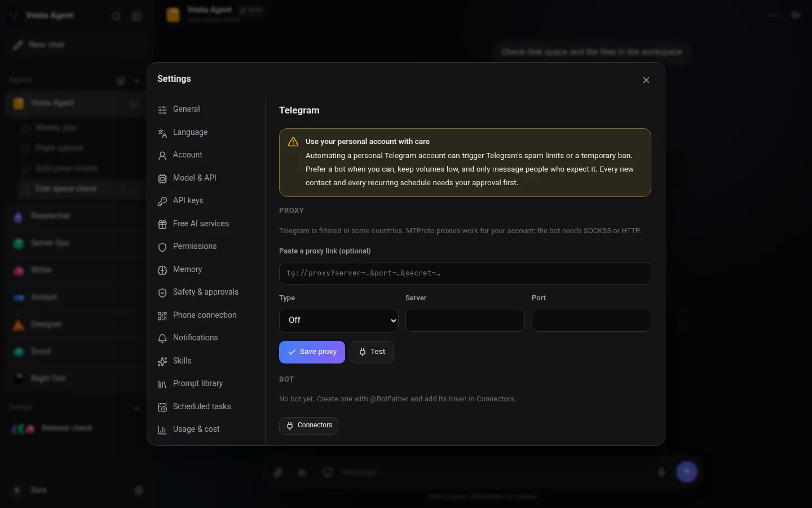Open the Language settings section
This screenshot has width=812, height=508.
tap(206, 132)
